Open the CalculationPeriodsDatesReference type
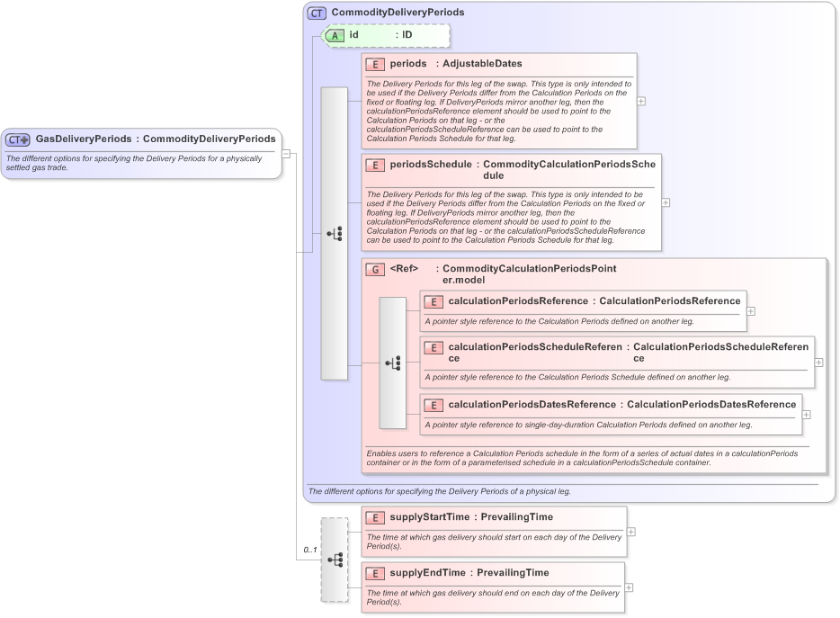This screenshot has width=840, height=618. tap(711, 404)
